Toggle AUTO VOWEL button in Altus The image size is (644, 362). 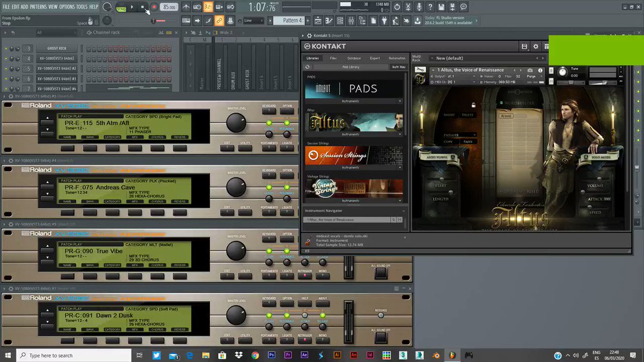(440, 158)
